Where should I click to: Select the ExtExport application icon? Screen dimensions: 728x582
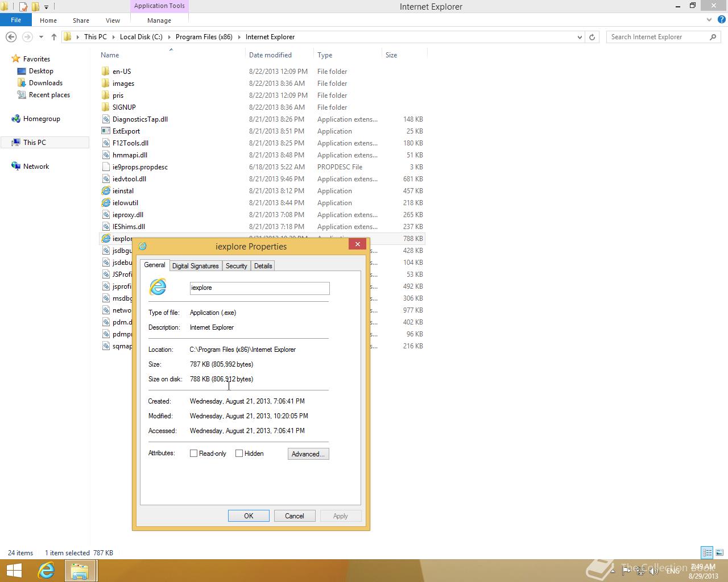click(106, 131)
